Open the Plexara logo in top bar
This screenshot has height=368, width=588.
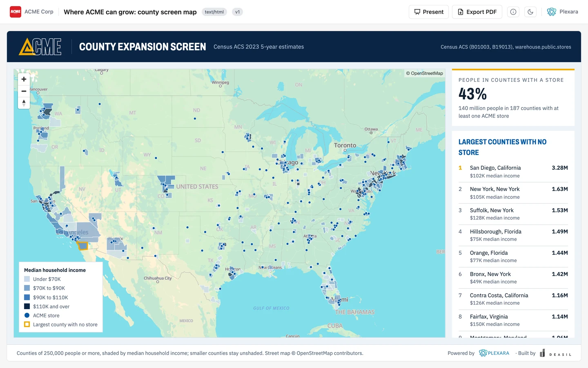coord(563,12)
